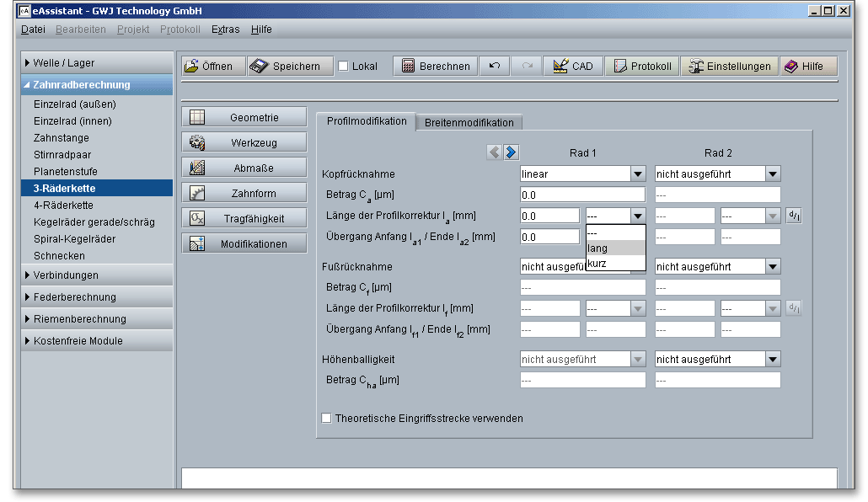The image size is (868, 502).
Task: Click the blue right arrow navigation icon
Action: (x=511, y=152)
